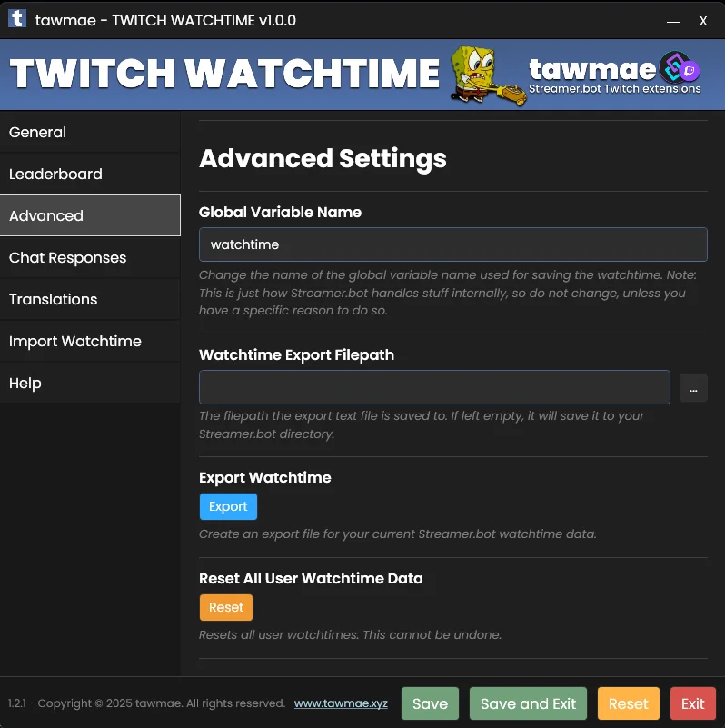This screenshot has height=728, width=725.
Task: Click the 'Reset All User Watchtime Data' heading
Action: (x=311, y=579)
